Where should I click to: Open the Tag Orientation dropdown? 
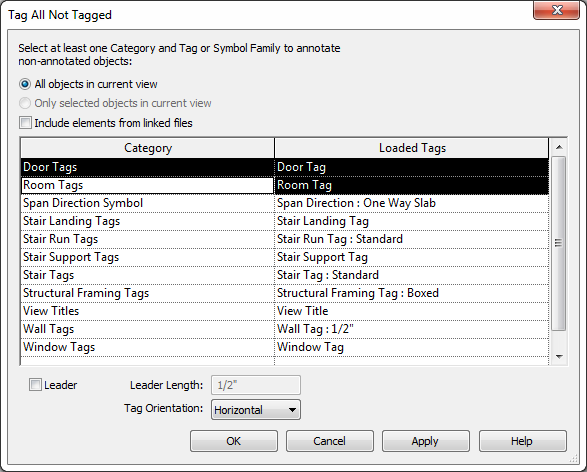tap(256, 410)
